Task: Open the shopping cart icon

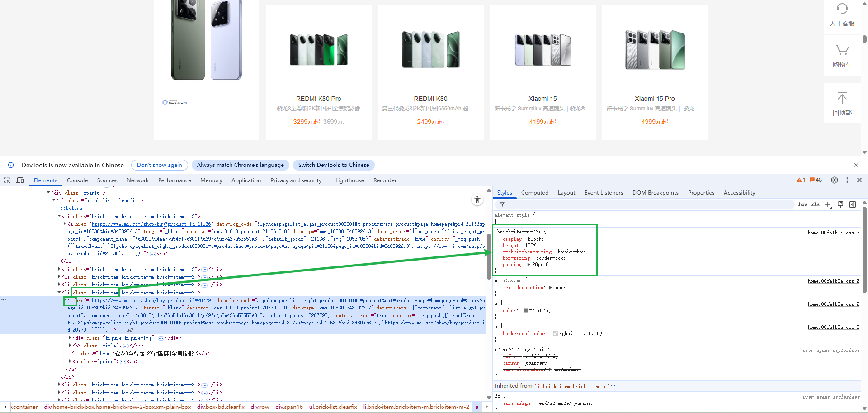Action: pos(842,50)
